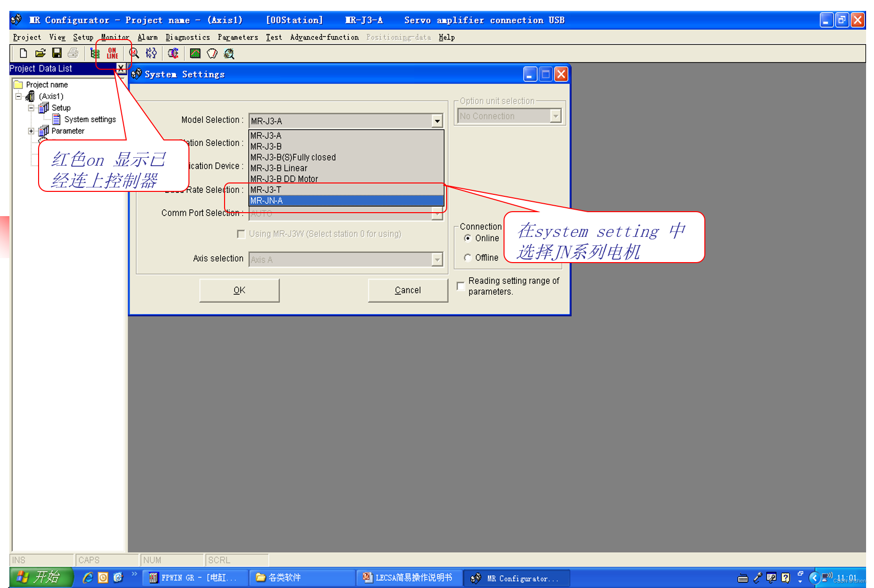Choose MR-JN-A from model list
Image resolution: width=874 pixels, height=588 pixels.
(346, 200)
